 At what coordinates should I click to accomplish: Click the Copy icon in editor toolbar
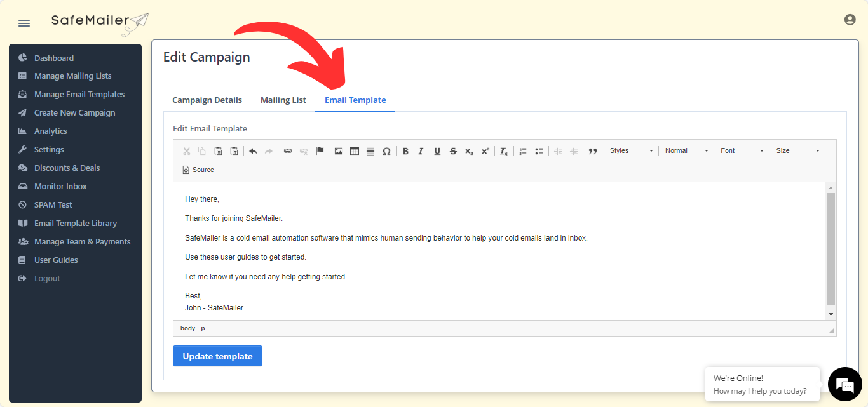(x=202, y=151)
